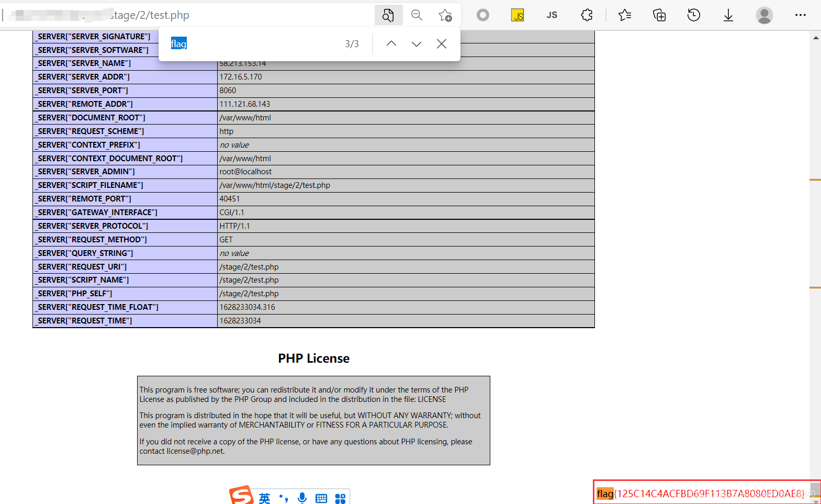821x504 pixels.
Task: Click the Sogou microphone voice input icon
Action: pos(302,498)
